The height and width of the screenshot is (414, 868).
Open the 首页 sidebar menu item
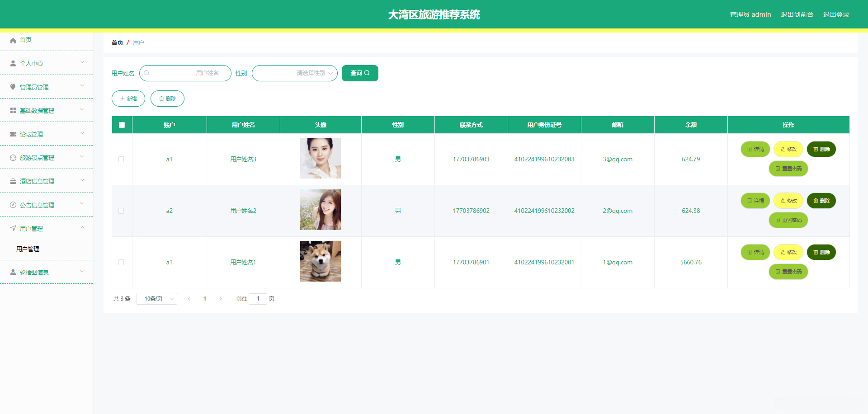46,40
